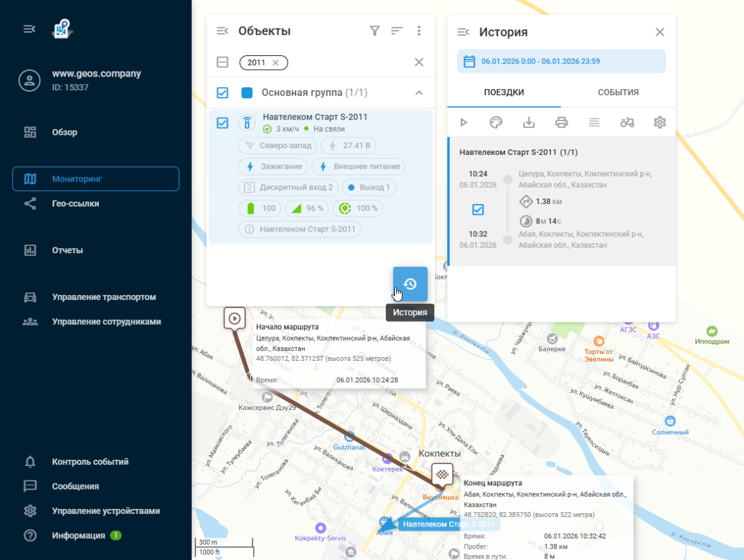Click the filter funnel icon in Объекты
The height and width of the screenshot is (560, 744).
tap(374, 31)
